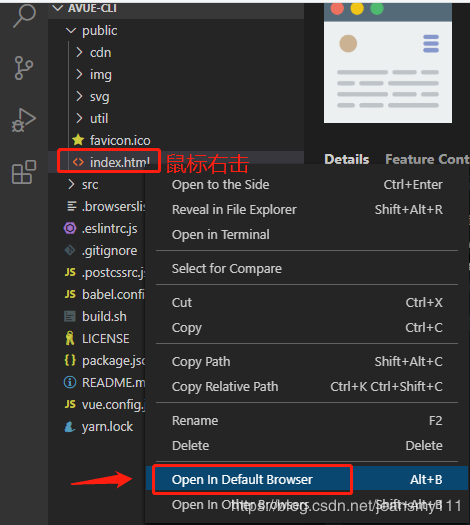Click the README info icon

pyautogui.click(x=70, y=382)
